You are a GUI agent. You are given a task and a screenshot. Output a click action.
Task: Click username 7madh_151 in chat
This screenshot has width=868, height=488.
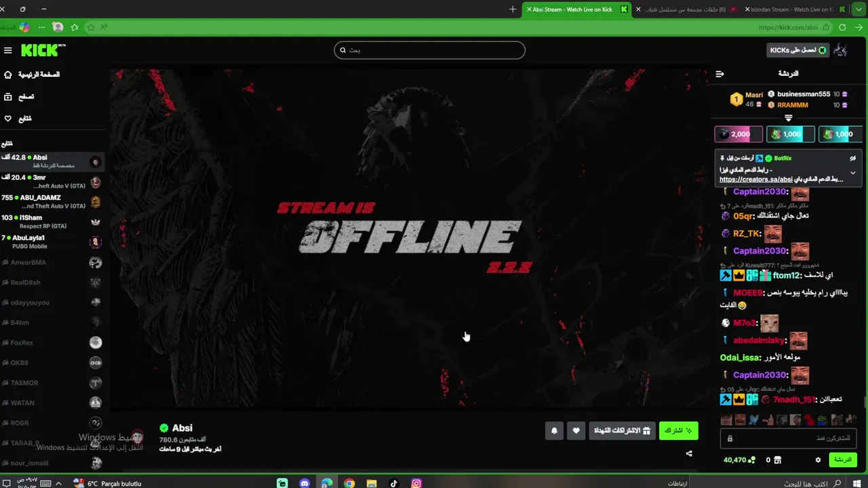pos(793,400)
